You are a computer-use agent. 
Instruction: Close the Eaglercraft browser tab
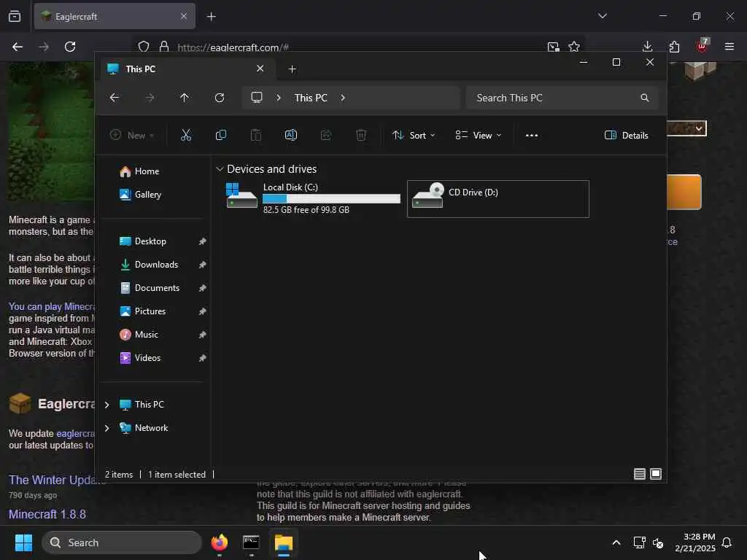(183, 16)
